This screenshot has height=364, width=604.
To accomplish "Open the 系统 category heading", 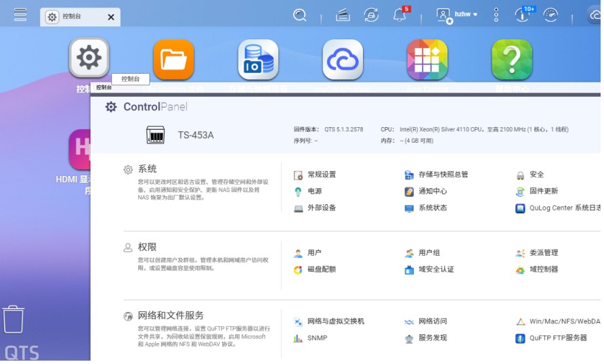I will (147, 169).
